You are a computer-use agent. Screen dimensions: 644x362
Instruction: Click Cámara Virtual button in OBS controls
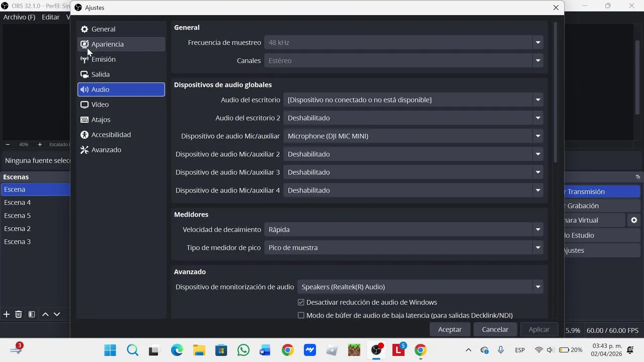(x=595, y=220)
